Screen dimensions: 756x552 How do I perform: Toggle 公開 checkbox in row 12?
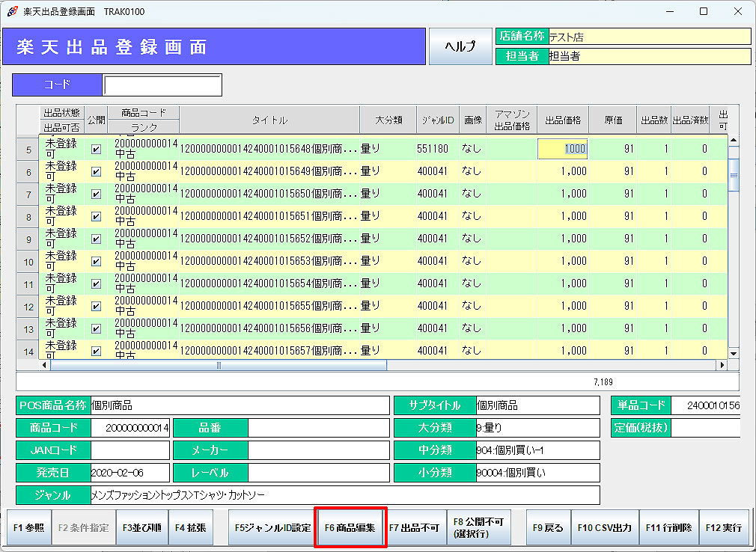pos(96,306)
